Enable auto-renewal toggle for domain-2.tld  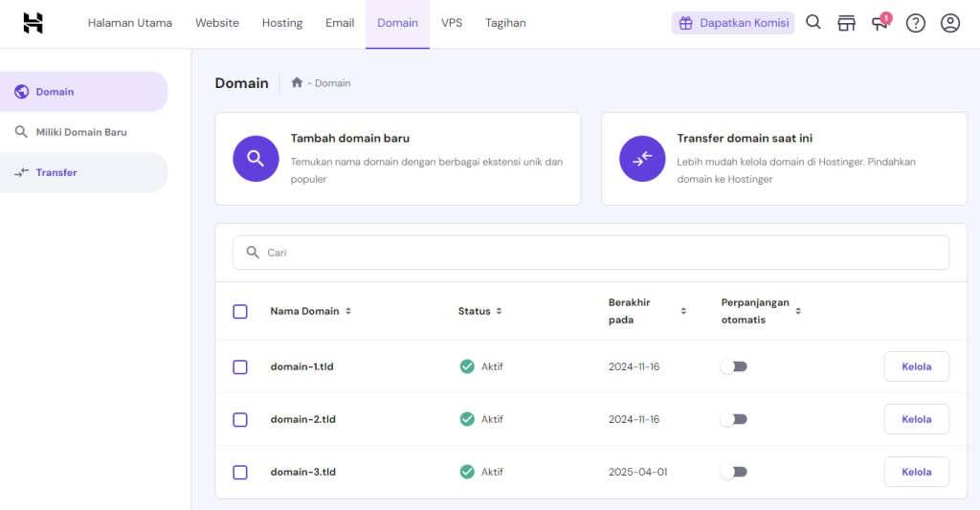734,419
